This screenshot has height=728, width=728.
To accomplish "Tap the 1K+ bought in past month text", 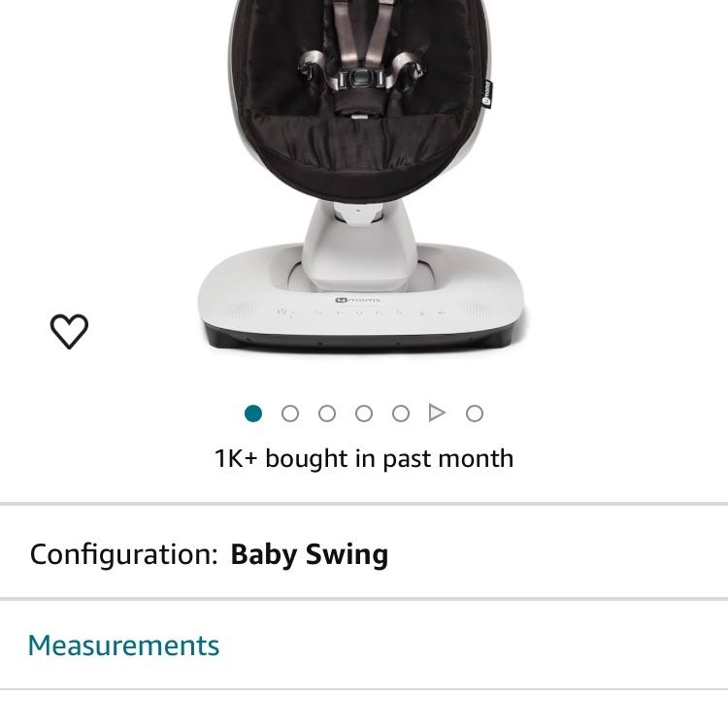I will [x=364, y=459].
